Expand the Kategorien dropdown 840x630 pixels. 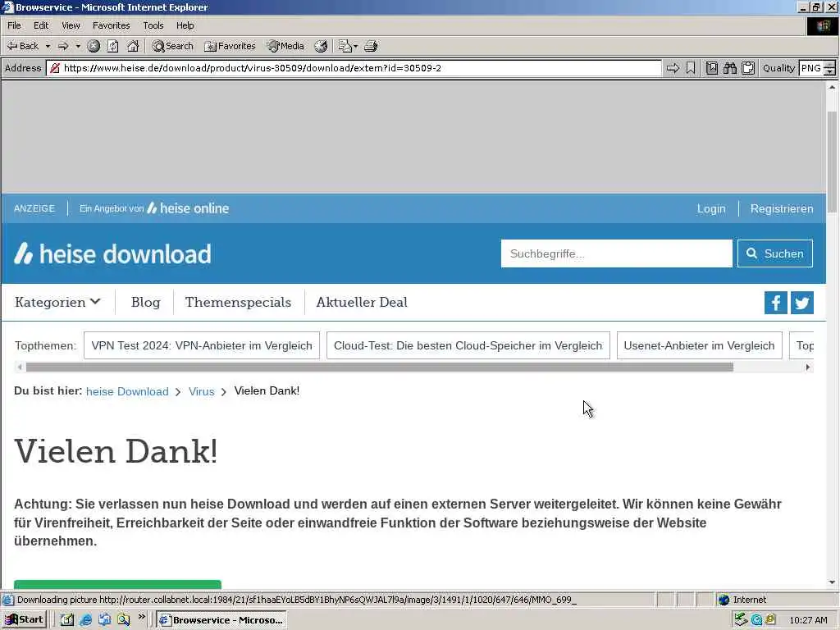57,302
